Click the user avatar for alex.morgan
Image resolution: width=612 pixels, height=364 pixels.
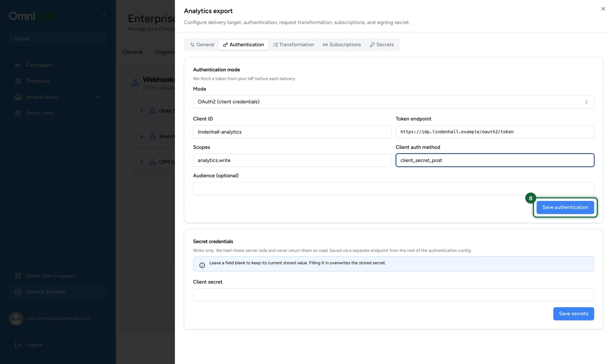(x=16, y=318)
